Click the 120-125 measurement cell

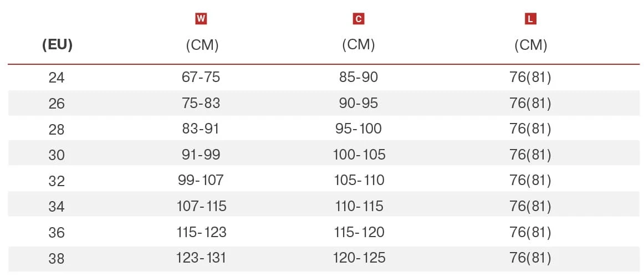pos(359,258)
